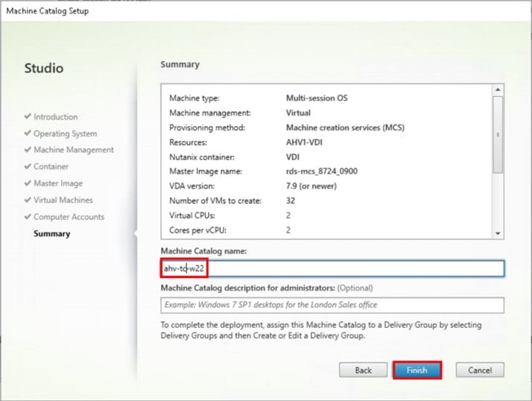The image size is (532, 401).
Task: Click the 'Machine creation services (MCS)' value
Action: pyautogui.click(x=346, y=127)
